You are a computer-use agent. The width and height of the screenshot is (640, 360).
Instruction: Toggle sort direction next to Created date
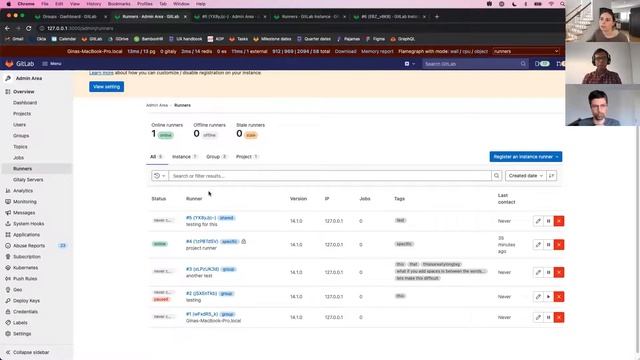551,176
